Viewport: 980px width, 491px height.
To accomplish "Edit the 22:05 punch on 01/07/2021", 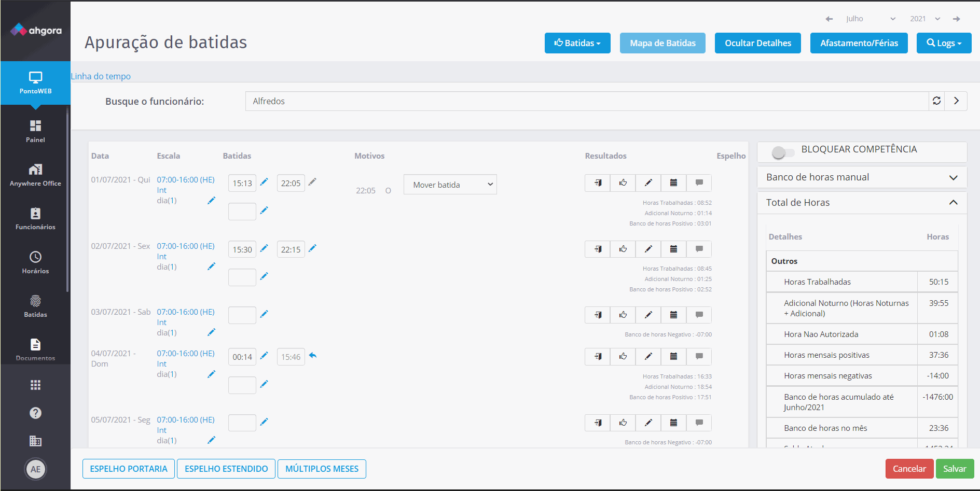I will (x=312, y=181).
